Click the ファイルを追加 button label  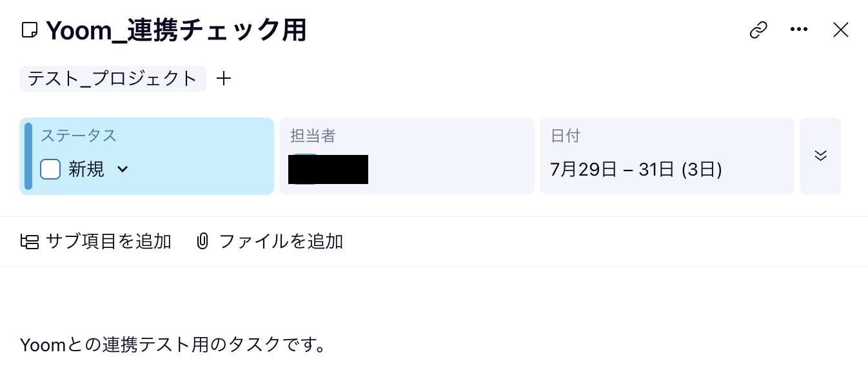pos(281,242)
